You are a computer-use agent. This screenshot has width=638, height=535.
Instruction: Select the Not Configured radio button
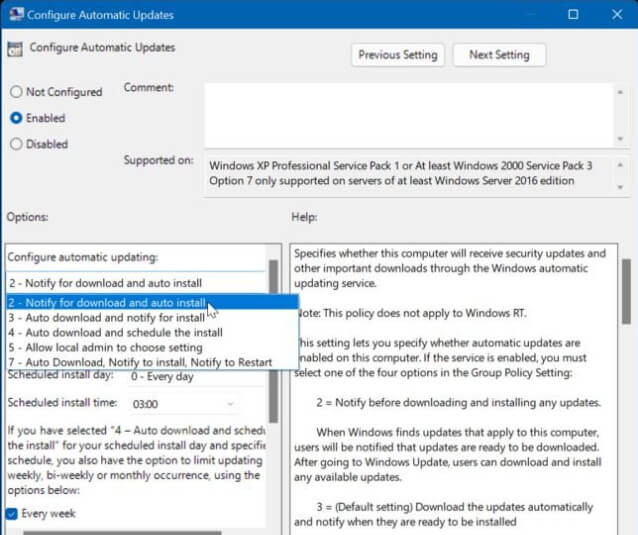(16, 92)
